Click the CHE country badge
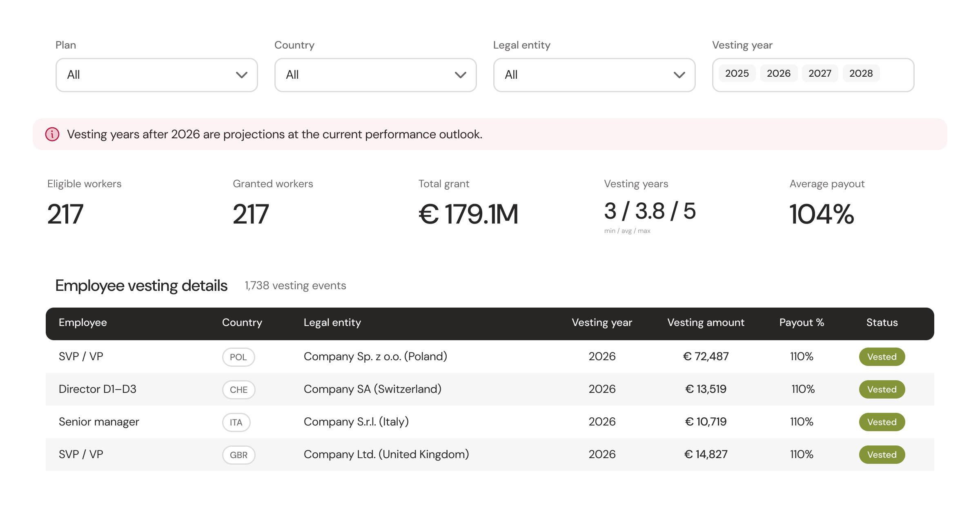980x514 pixels. (239, 390)
